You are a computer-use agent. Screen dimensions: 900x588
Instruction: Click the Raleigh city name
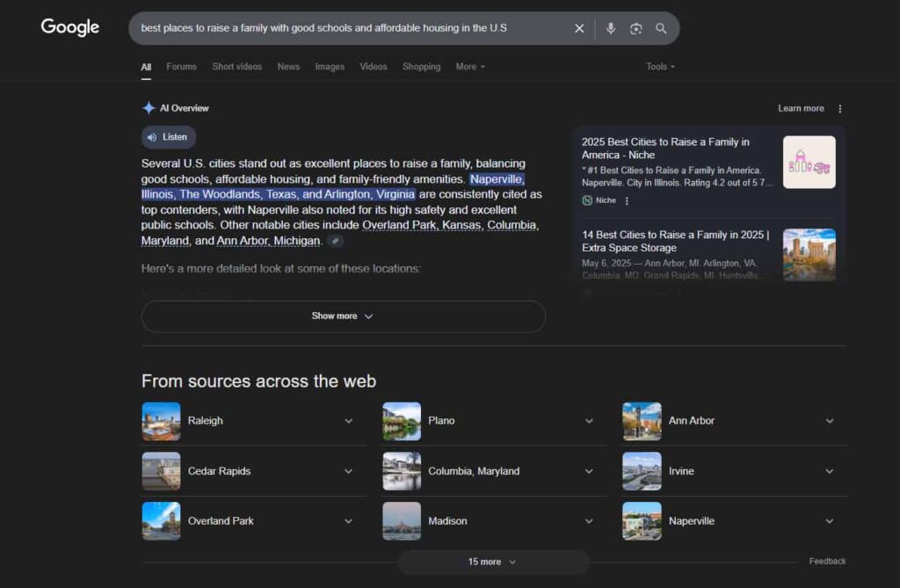pos(206,421)
